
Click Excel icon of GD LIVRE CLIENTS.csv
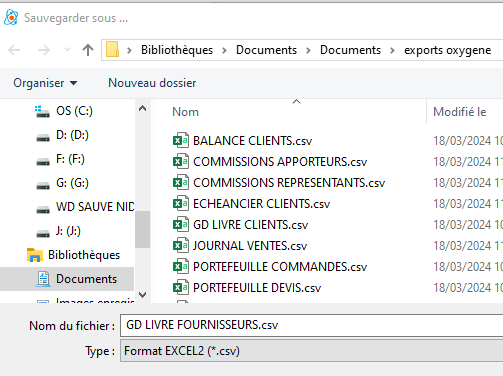click(181, 224)
